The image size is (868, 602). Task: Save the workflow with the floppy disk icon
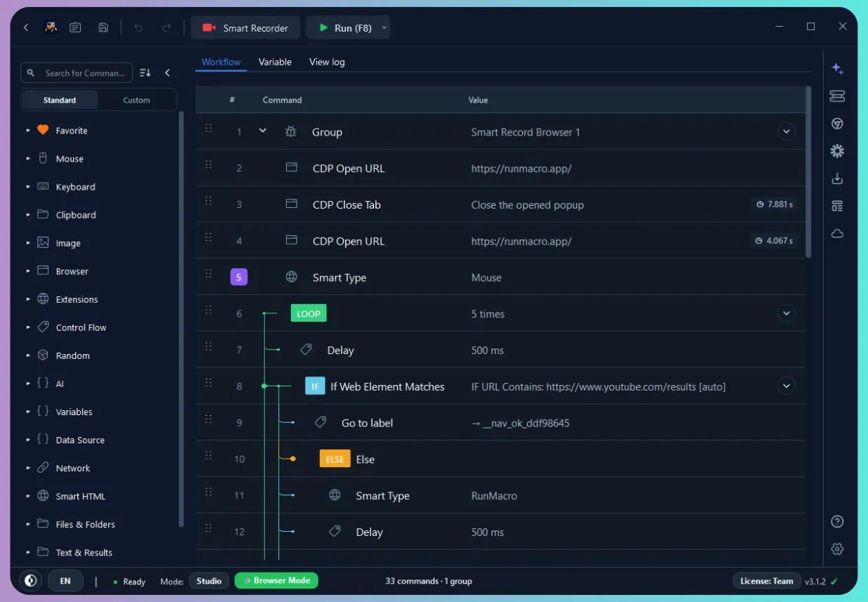tap(103, 27)
